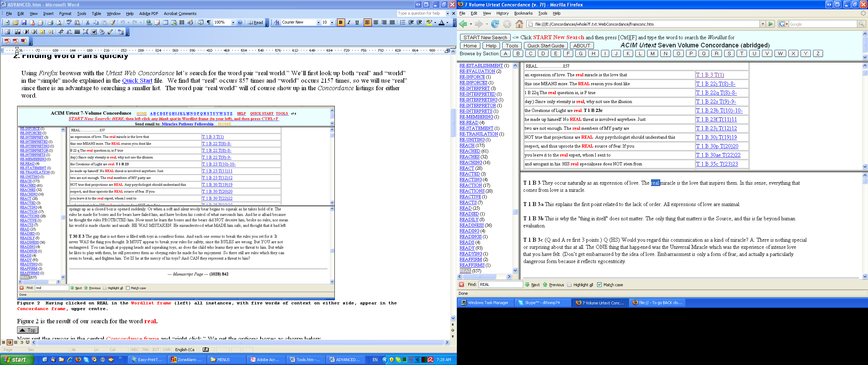Select the Crop tool on Picture toolbar
Viewport: 868px width, 365px height.
(x=61, y=32)
